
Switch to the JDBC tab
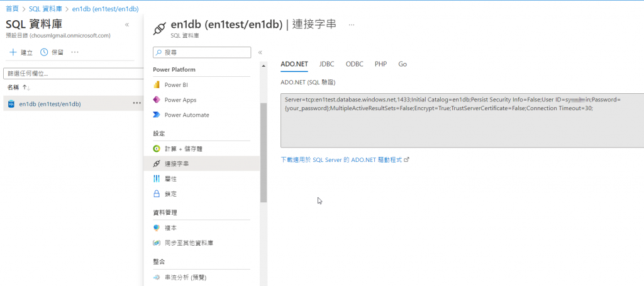coord(326,64)
